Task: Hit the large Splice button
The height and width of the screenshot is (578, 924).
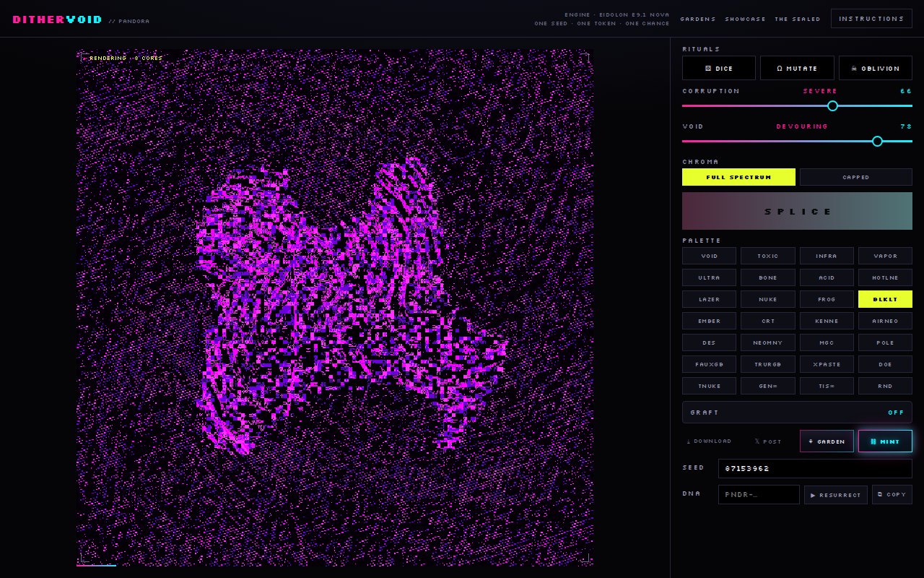Action: pos(797,212)
